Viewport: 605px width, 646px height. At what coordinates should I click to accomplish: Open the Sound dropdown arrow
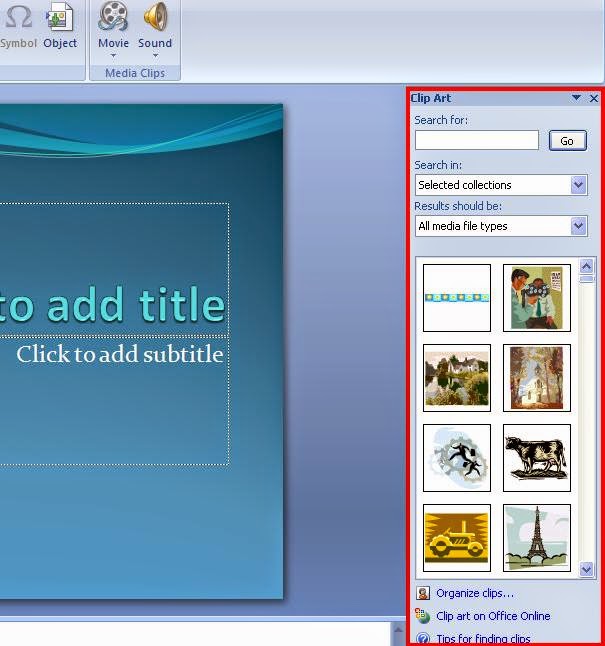click(155, 55)
